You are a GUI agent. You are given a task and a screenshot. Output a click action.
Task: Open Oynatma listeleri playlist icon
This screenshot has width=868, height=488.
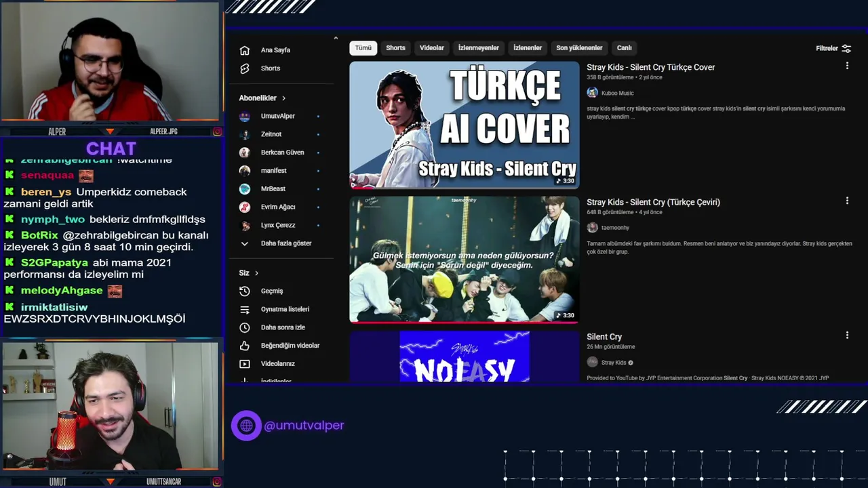coord(245,309)
